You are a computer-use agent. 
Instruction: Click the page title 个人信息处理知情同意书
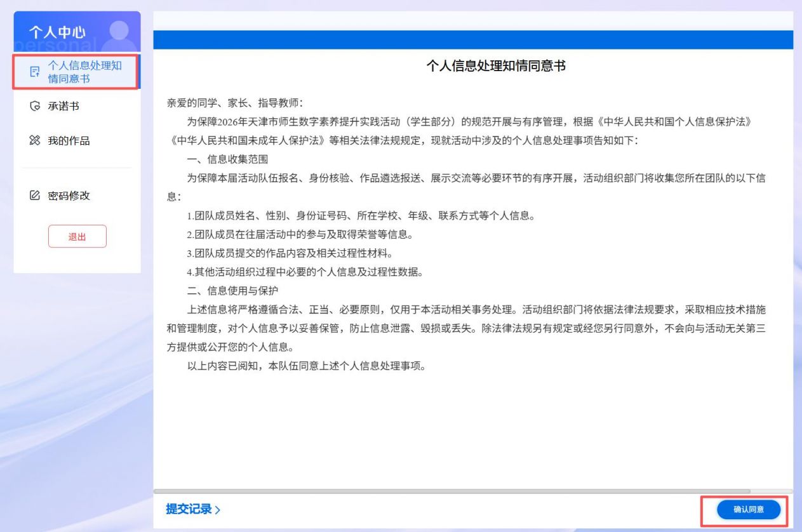click(495, 67)
